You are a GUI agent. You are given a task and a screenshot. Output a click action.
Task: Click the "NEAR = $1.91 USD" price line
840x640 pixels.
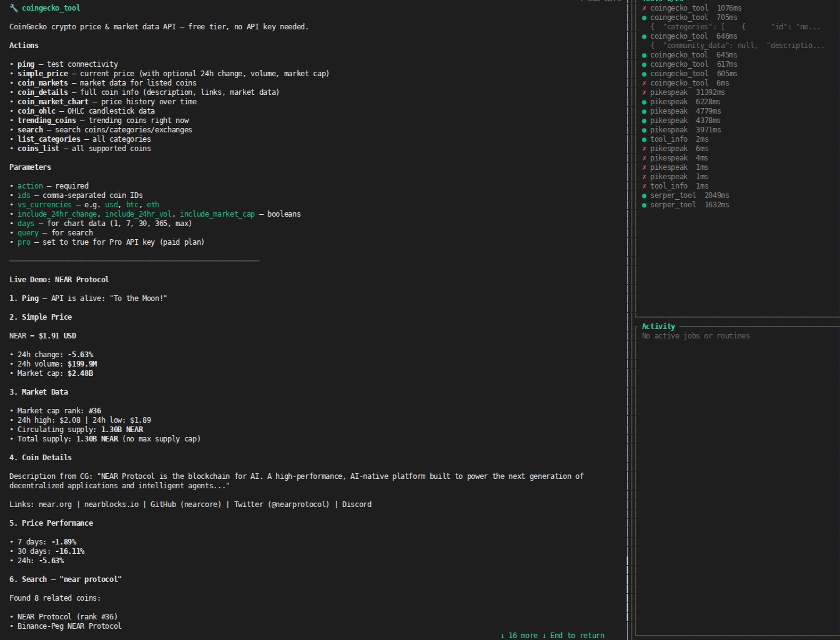click(x=42, y=336)
